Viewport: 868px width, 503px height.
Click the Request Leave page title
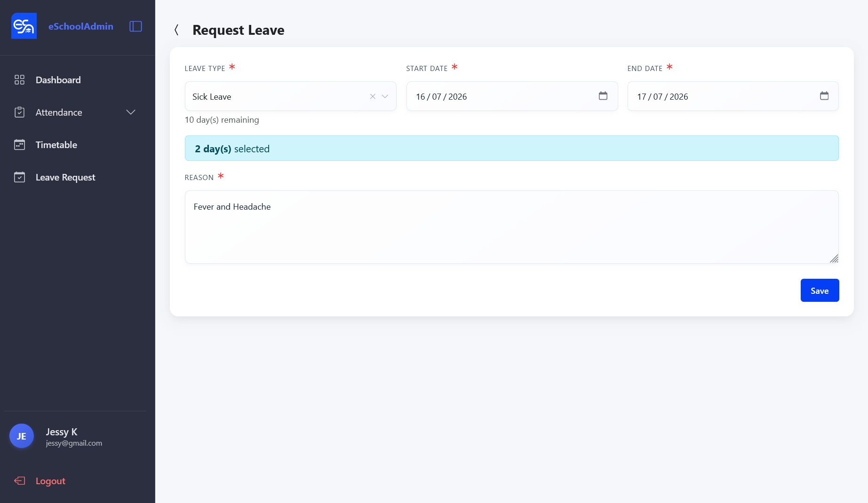pyautogui.click(x=239, y=30)
